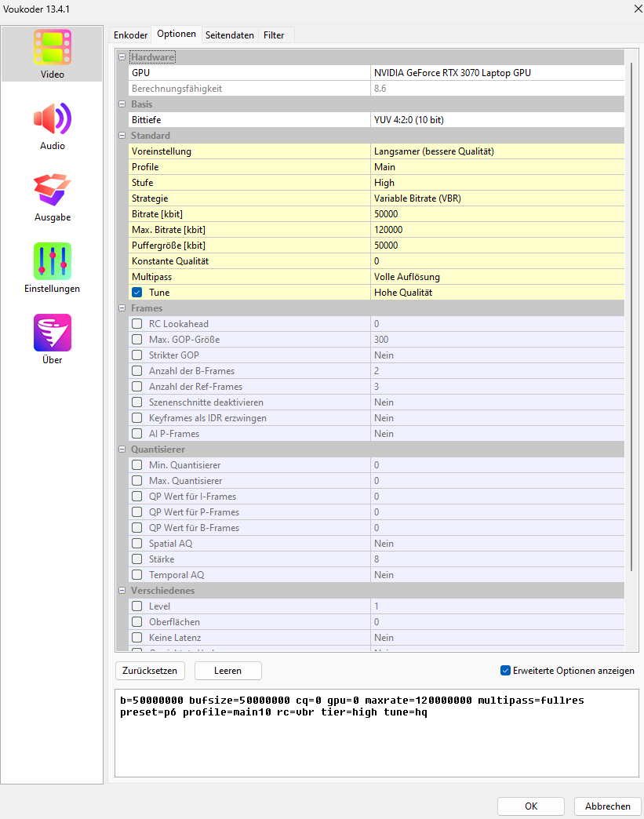Screen dimensions: 644x819
Task: Click the options list vertical scrollbar
Action: (631, 314)
